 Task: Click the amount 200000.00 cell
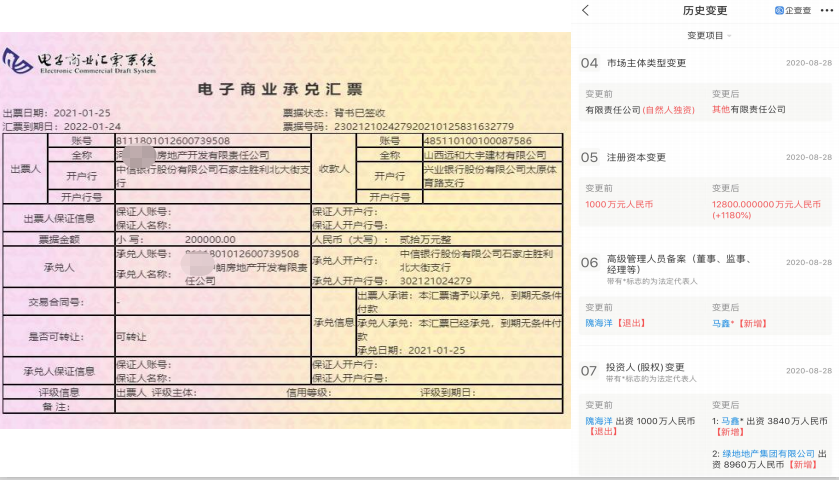(210, 240)
